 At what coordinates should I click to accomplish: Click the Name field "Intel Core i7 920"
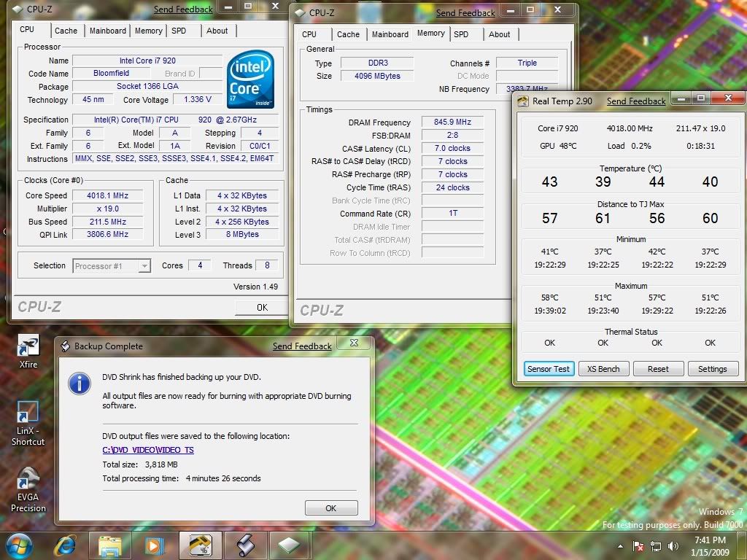(147, 61)
